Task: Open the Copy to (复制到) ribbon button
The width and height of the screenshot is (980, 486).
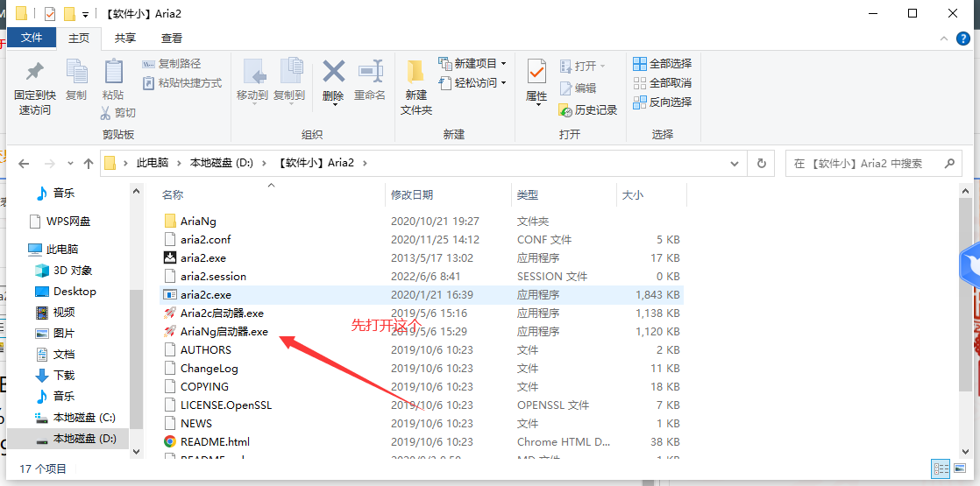Action: pyautogui.click(x=289, y=81)
